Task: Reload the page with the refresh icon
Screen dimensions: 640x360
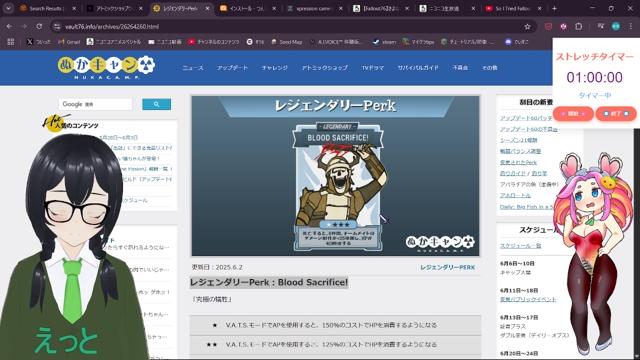Action: point(39,26)
